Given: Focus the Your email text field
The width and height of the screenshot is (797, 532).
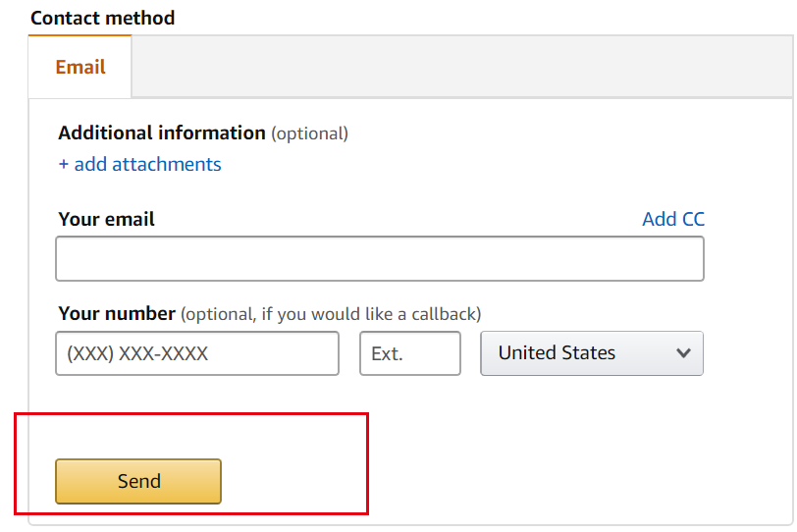Looking at the screenshot, I should pos(380,259).
